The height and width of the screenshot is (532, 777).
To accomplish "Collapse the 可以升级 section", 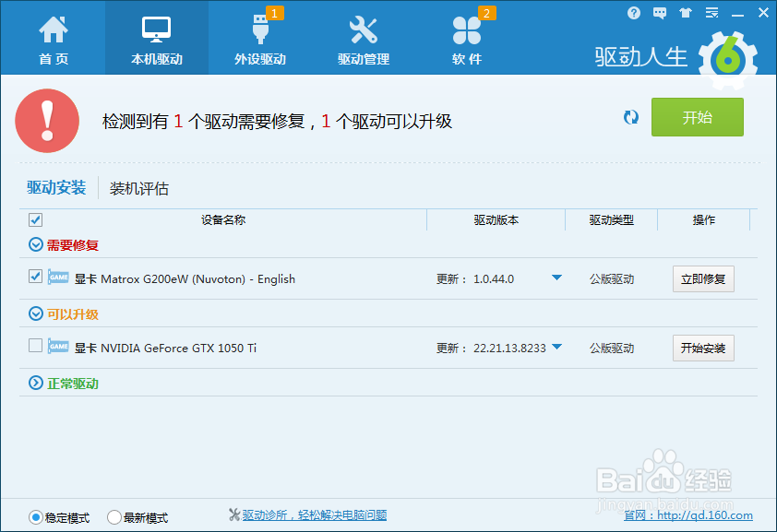I will click(36, 313).
